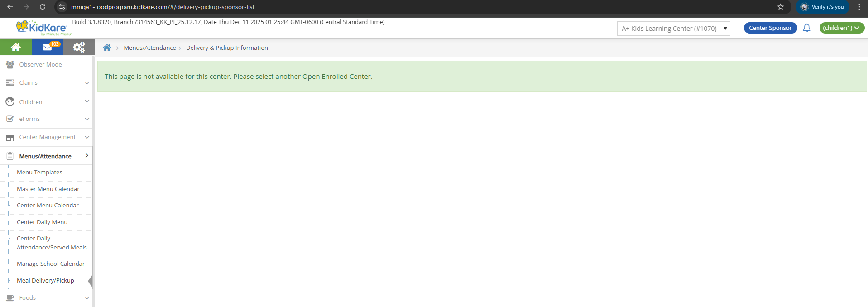
Task: Open the children1 user dropdown
Action: pyautogui.click(x=841, y=28)
